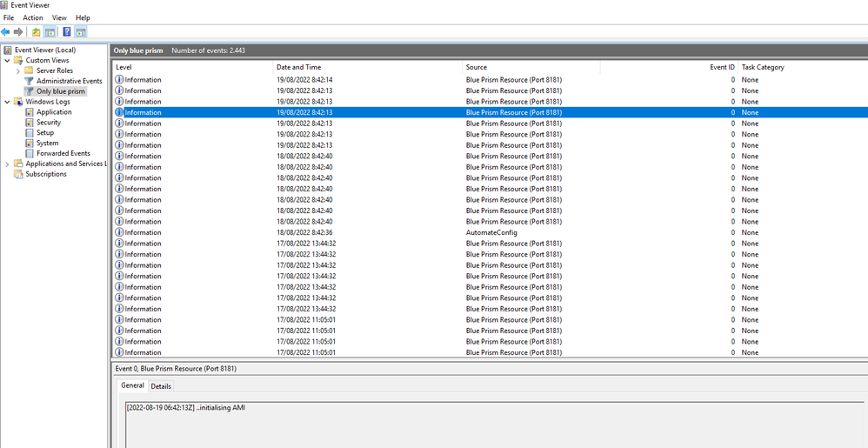Click the Server Roles folder icon
Image resolution: width=868 pixels, height=448 pixels.
pyautogui.click(x=29, y=70)
